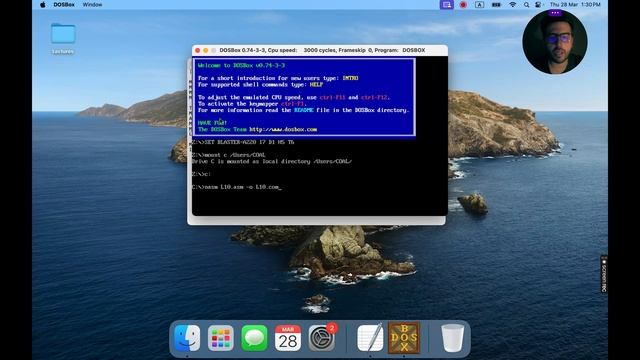Open Calendar showing Mar 28

click(x=287, y=338)
